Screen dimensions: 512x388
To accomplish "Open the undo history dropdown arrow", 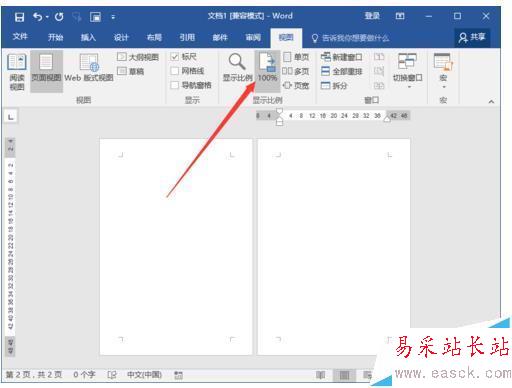I will [47, 17].
